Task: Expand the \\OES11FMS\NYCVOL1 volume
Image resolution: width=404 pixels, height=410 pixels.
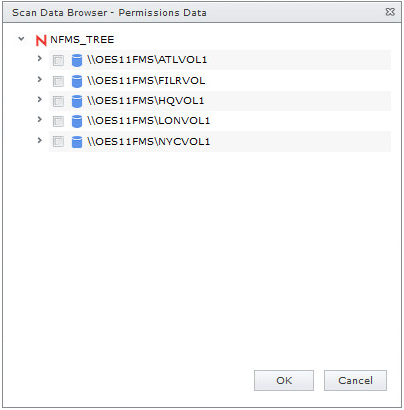Action: pyautogui.click(x=40, y=140)
